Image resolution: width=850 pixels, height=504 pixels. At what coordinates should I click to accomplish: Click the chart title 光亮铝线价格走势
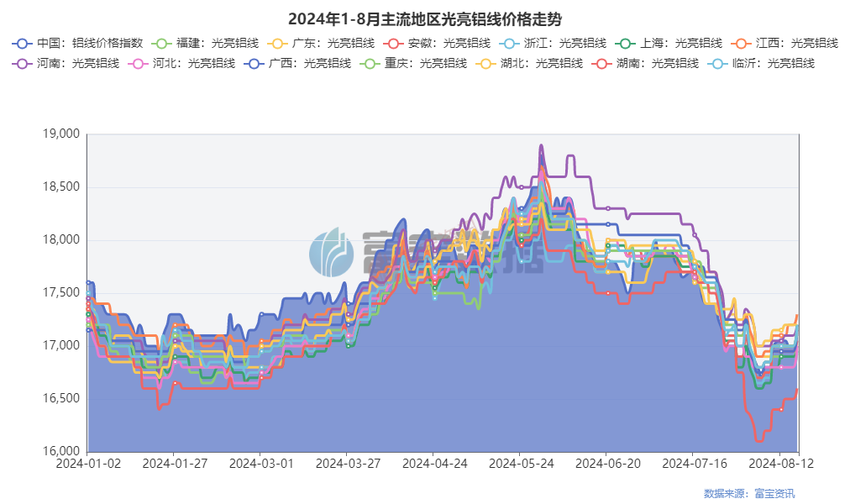point(424,18)
